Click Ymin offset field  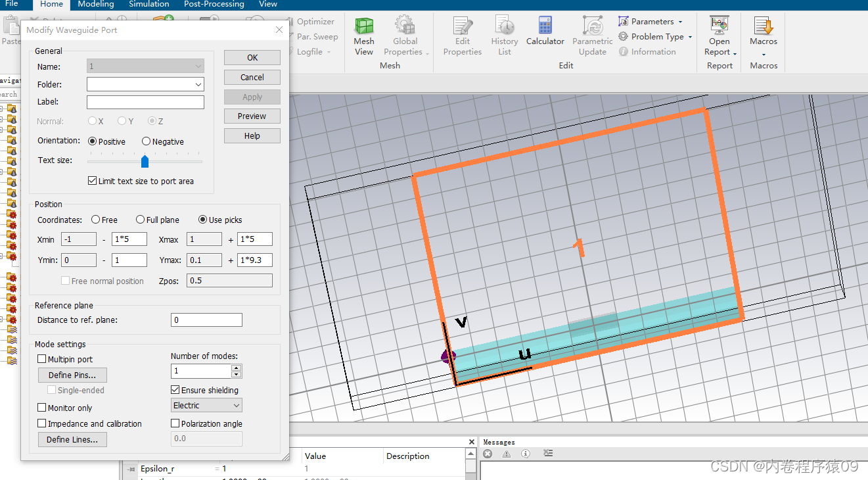(x=129, y=260)
